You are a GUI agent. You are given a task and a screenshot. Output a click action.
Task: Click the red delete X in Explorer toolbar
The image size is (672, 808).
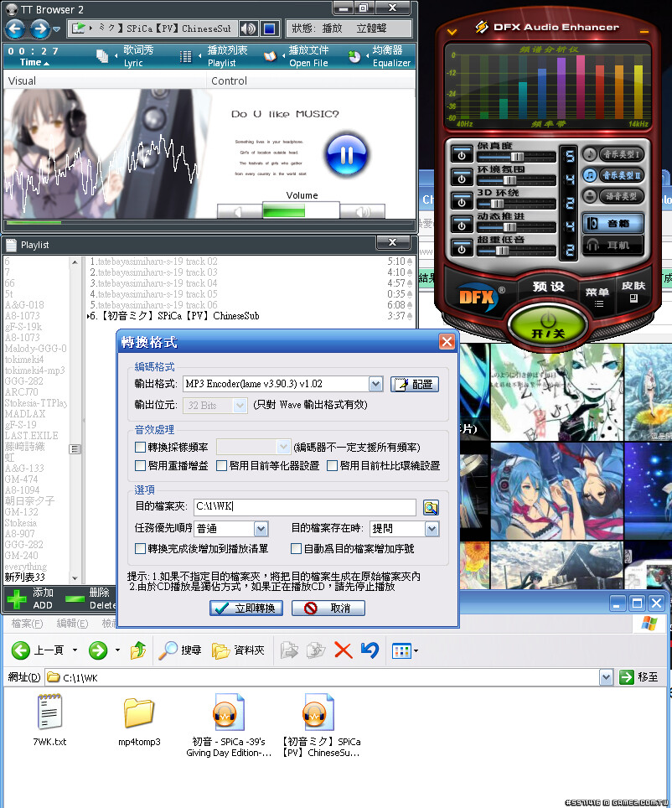343,650
